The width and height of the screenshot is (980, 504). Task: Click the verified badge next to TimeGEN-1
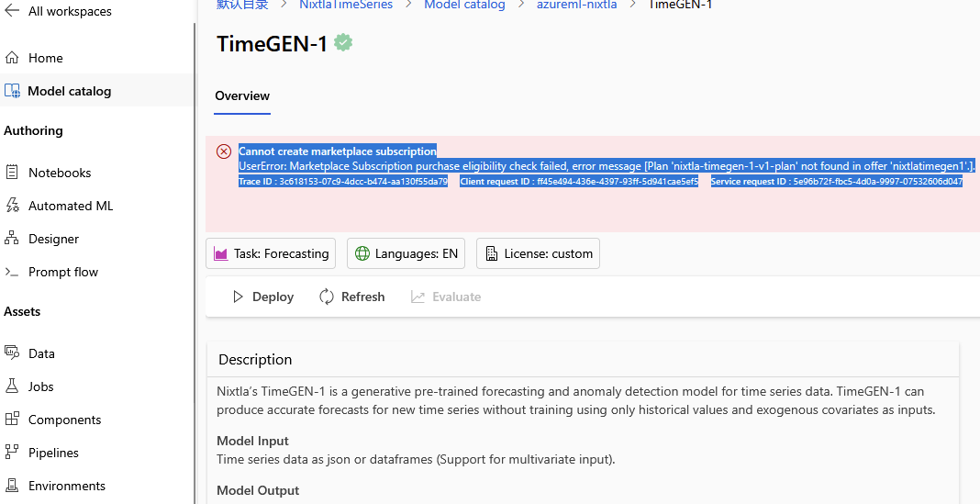pyautogui.click(x=343, y=43)
